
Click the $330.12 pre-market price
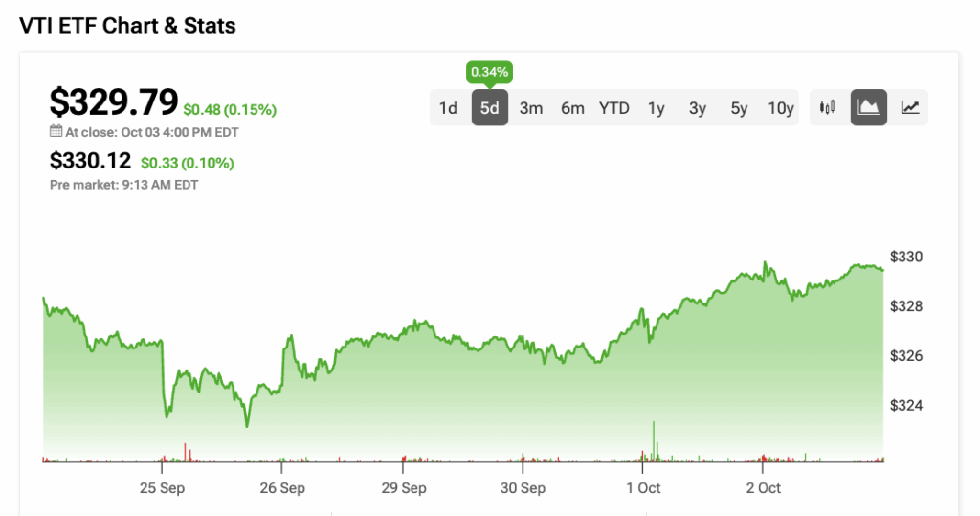coord(92,163)
